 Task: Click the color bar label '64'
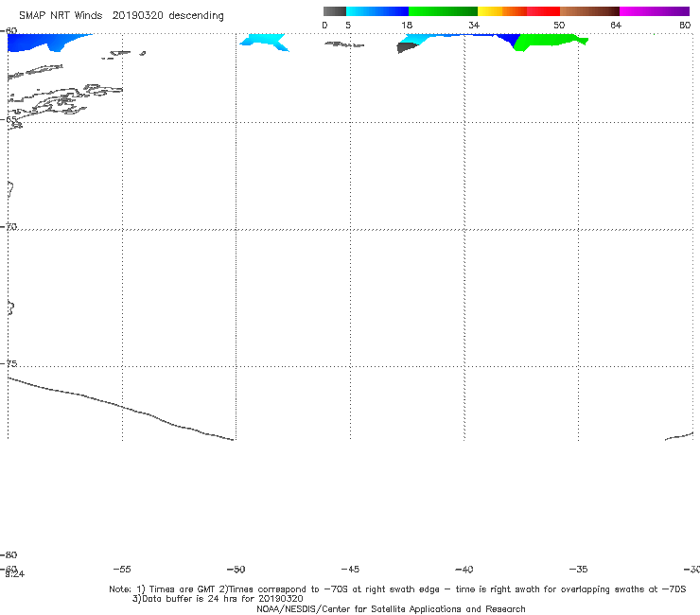[x=616, y=26]
